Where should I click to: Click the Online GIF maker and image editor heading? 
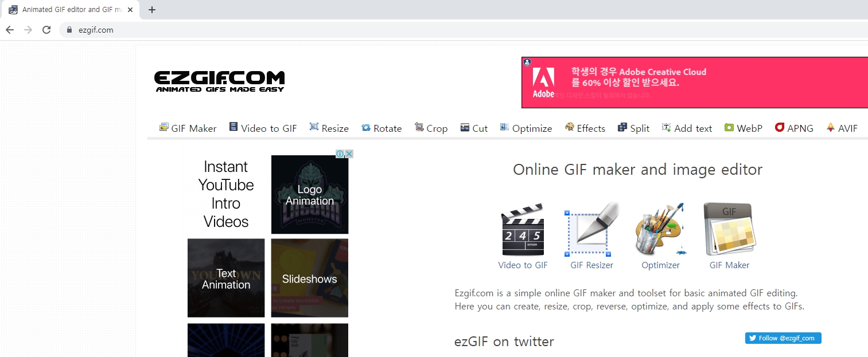[637, 170]
